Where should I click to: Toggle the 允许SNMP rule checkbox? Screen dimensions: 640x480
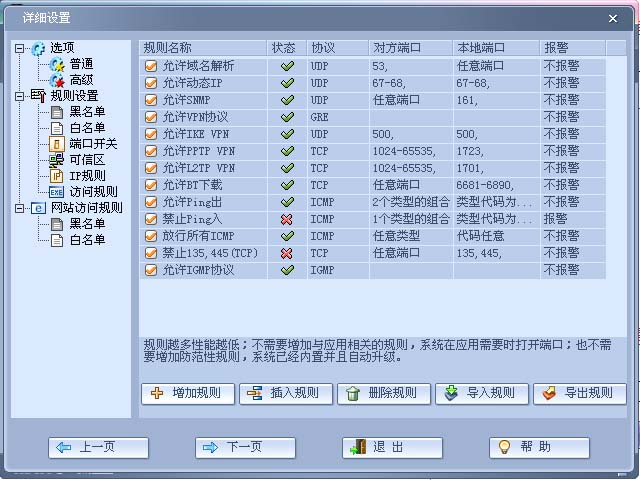(x=151, y=100)
